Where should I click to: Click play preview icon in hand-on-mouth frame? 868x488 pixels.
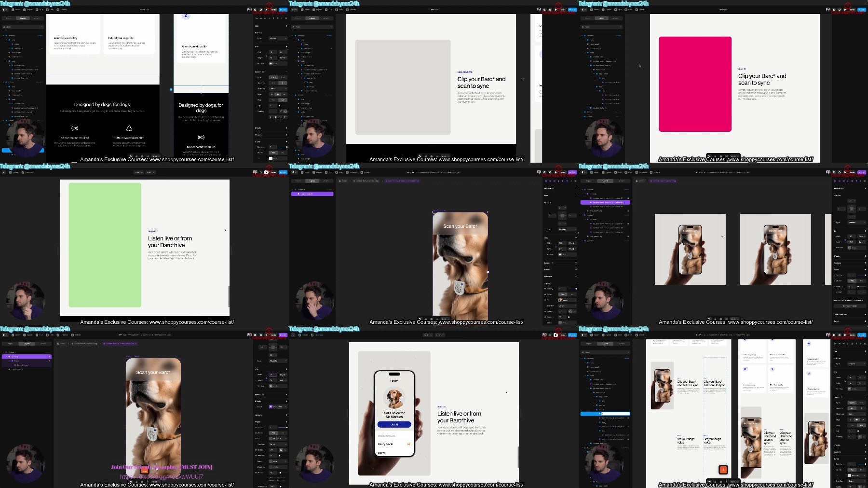(x=556, y=172)
